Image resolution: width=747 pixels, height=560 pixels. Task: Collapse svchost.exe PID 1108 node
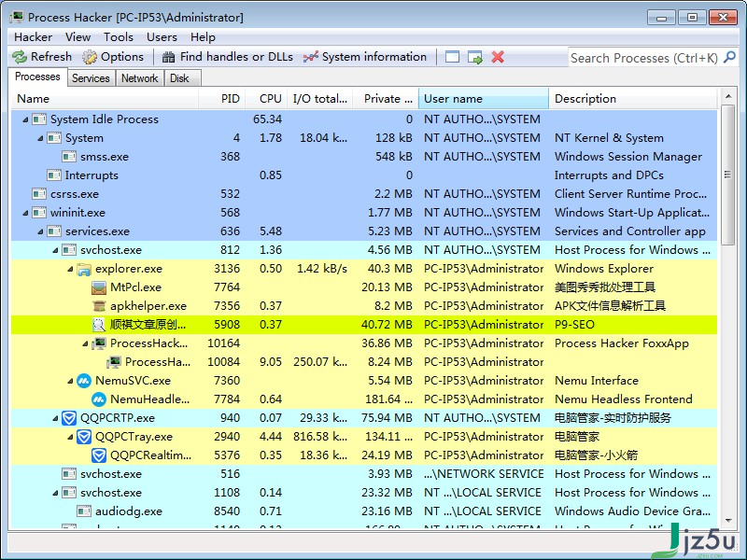[x=55, y=493]
